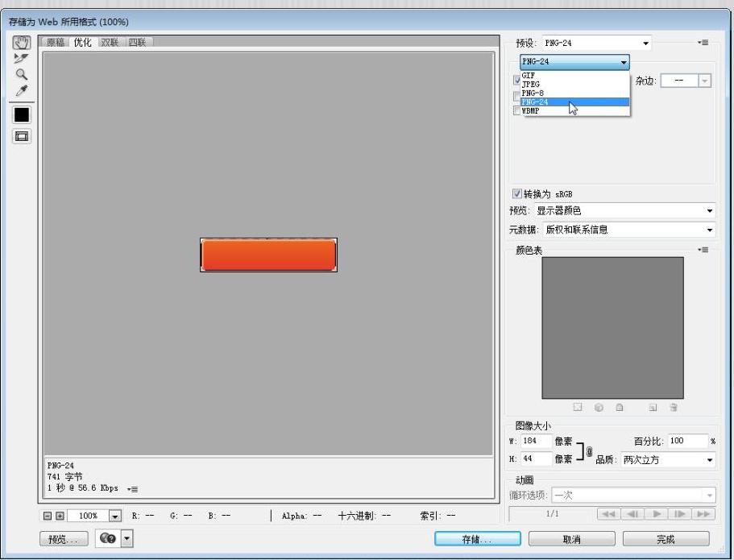Screen dimensions: 734x560
Task: Select the Slice Select tool
Action: click(21, 59)
